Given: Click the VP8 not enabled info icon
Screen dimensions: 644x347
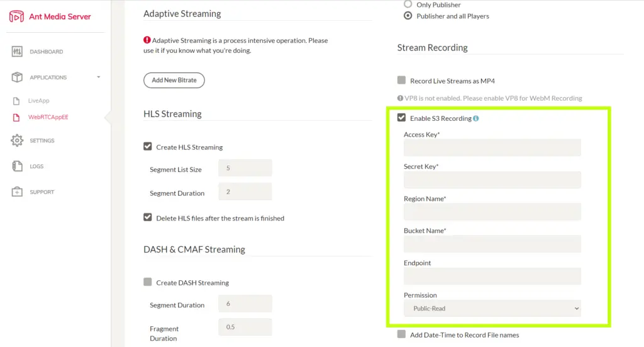Looking at the screenshot, I should (x=400, y=98).
